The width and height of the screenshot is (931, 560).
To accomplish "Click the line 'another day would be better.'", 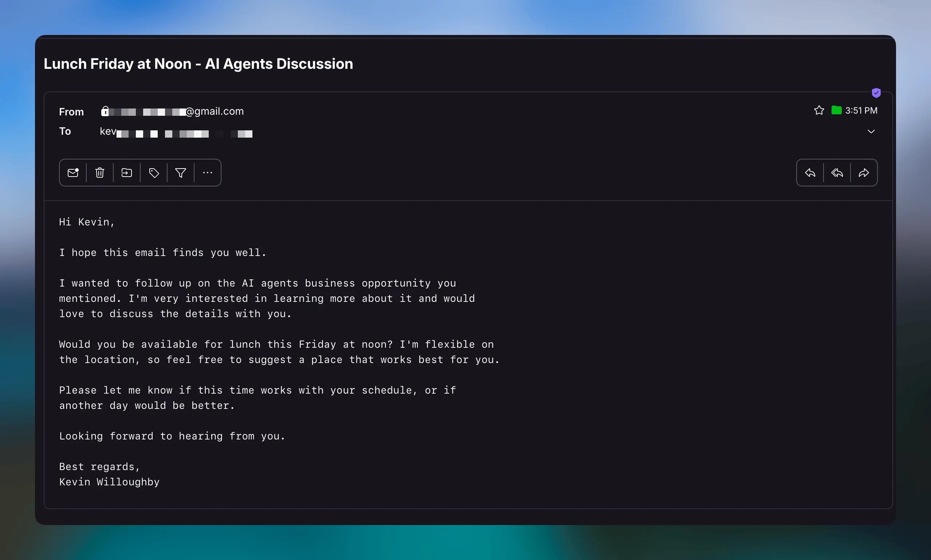I will (x=147, y=405).
